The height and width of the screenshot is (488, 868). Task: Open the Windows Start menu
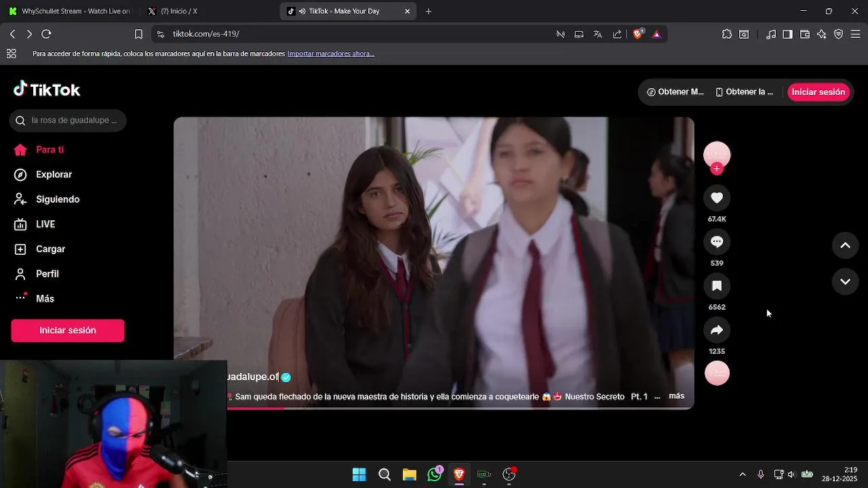(359, 474)
